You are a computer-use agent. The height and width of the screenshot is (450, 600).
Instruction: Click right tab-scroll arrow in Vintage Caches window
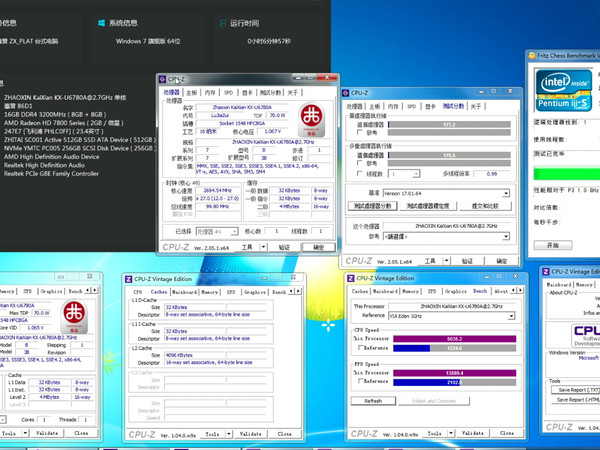[x=298, y=291]
